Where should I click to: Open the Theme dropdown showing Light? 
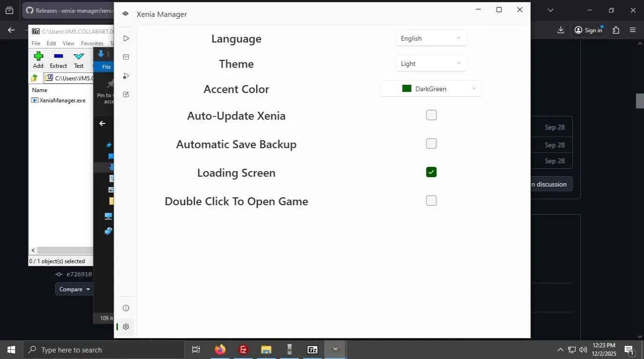pos(431,64)
